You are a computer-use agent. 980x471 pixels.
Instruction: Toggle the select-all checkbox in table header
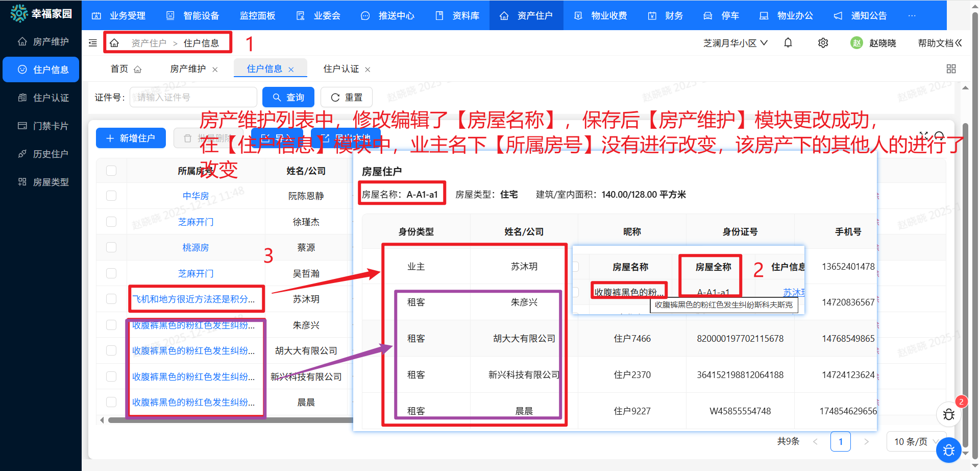[111, 171]
